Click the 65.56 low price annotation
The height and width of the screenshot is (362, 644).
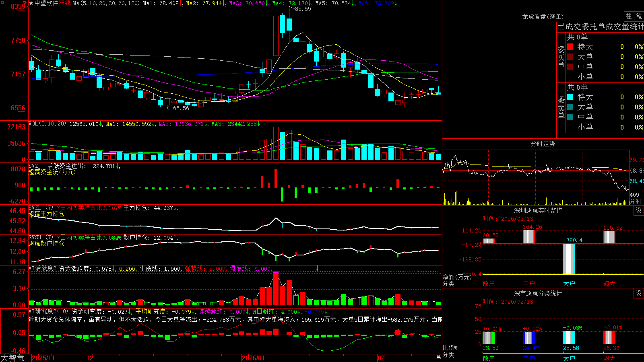point(181,108)
